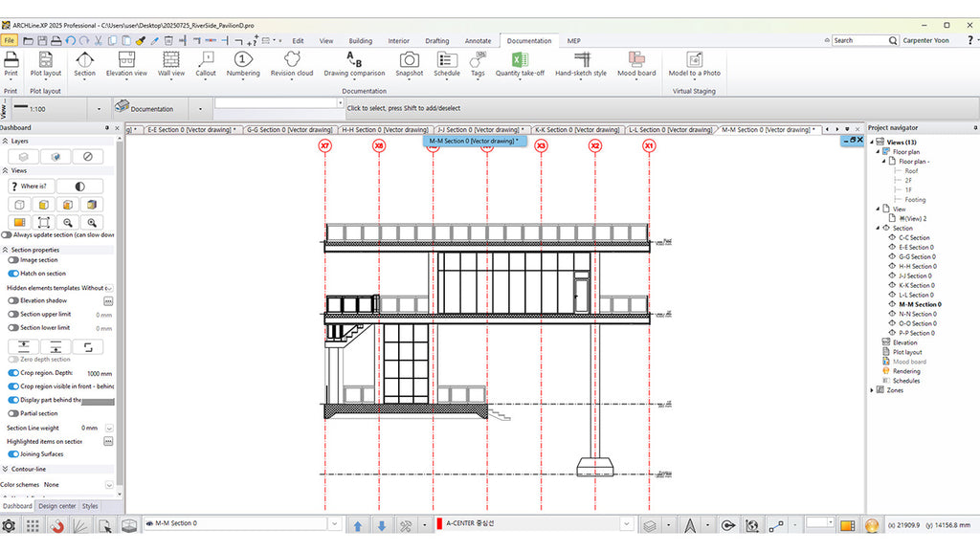
Task: Click the Elevation view tool
Action: (x=126, y=64)
